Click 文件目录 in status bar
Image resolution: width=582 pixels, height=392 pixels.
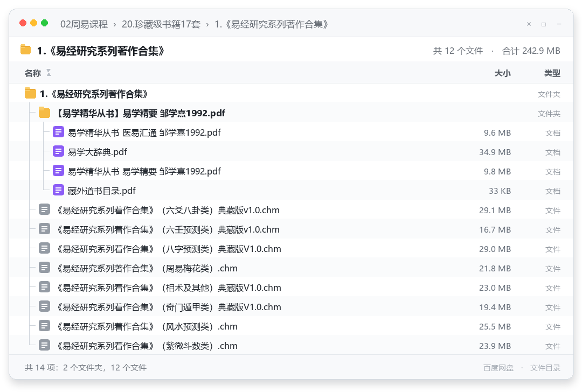[x=545, y=368]
